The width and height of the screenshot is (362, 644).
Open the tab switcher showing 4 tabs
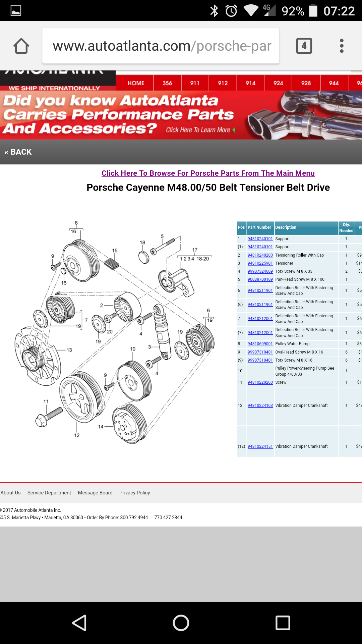pos(304,46)
